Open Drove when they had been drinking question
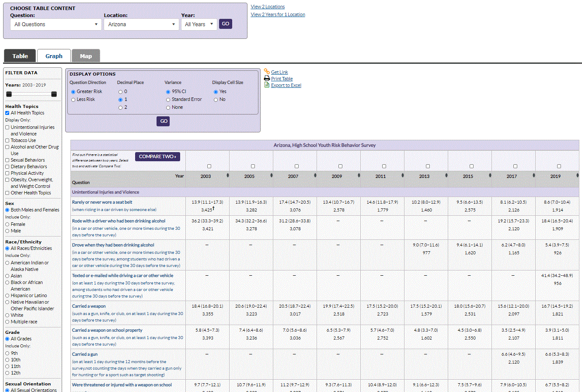Viewport: 582px width, 392px height. (x=113, y=245)
